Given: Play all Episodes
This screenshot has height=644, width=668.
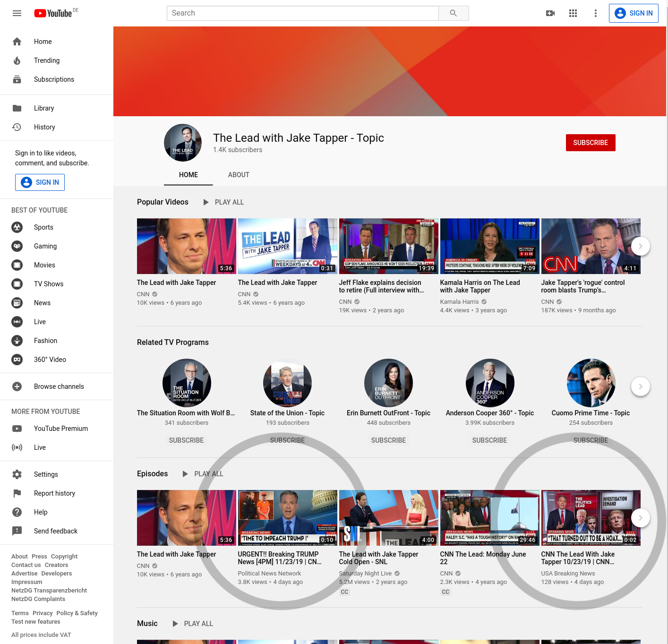Looking at the screenshot, I should tap(203, 474).
